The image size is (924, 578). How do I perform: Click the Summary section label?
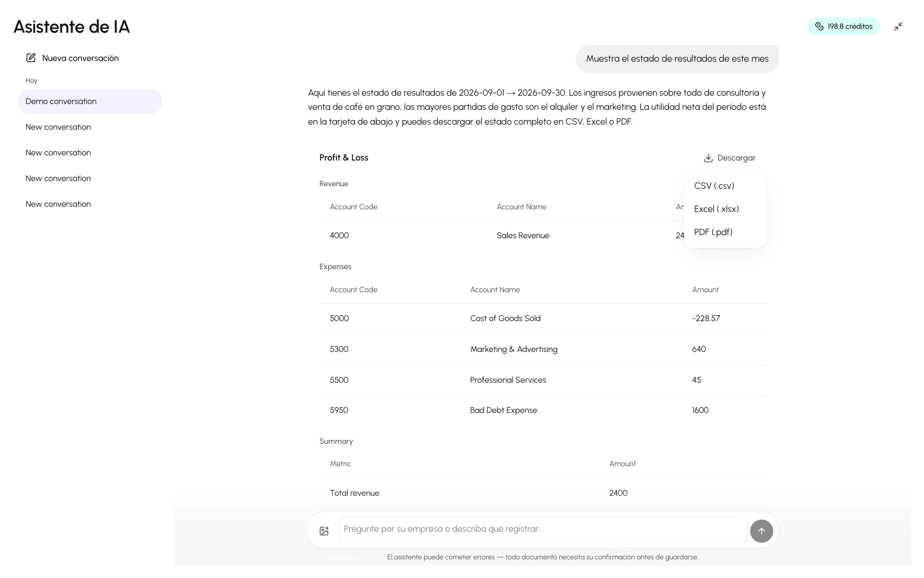click(x=336, y=441)
